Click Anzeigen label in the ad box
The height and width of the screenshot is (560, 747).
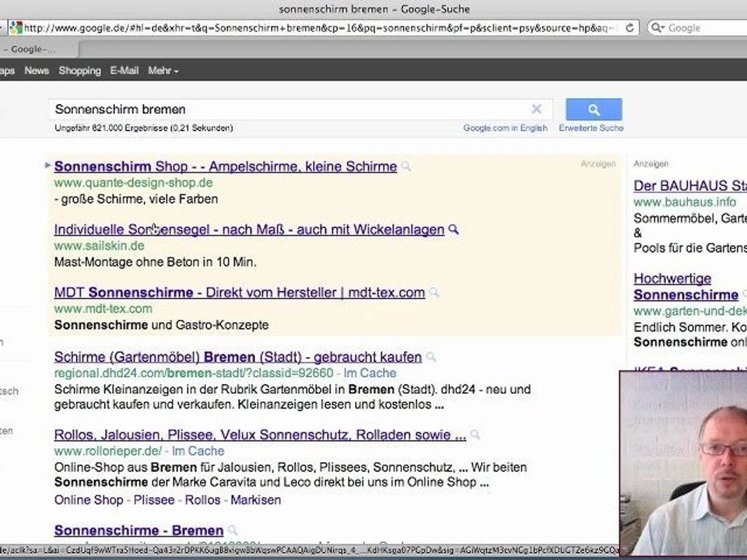coord(598,164)
